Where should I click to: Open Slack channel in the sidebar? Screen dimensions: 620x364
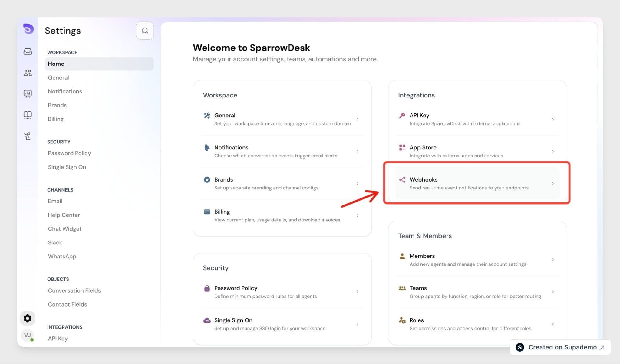55,243
